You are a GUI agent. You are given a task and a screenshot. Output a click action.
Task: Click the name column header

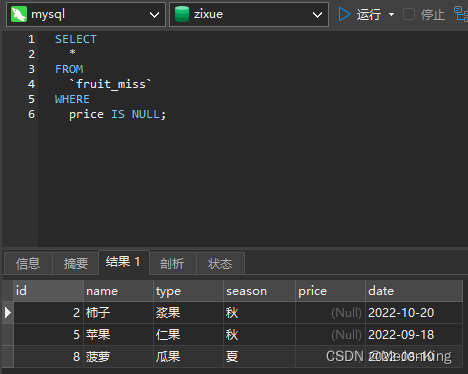click(118, 291)
